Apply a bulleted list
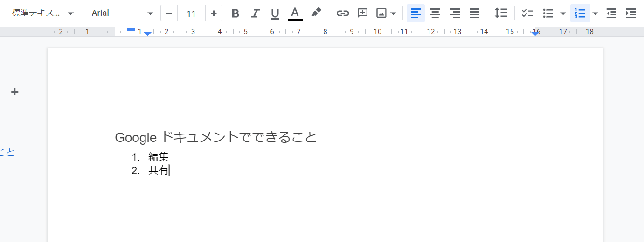 tap(548, 13)
